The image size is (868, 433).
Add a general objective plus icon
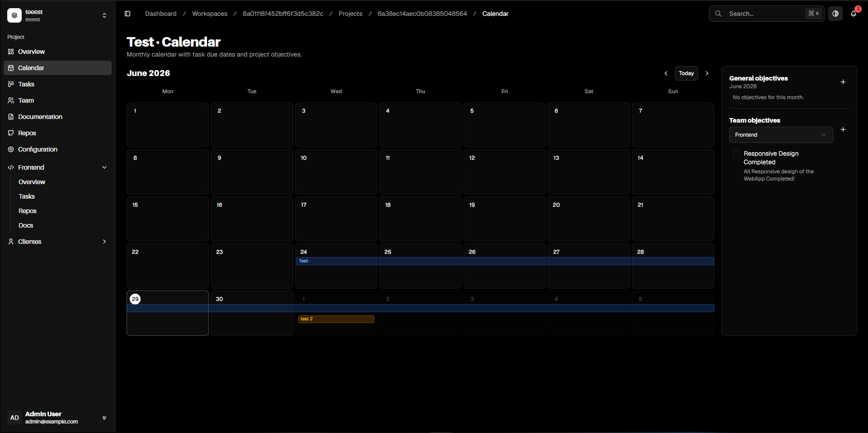pos(843,82)
